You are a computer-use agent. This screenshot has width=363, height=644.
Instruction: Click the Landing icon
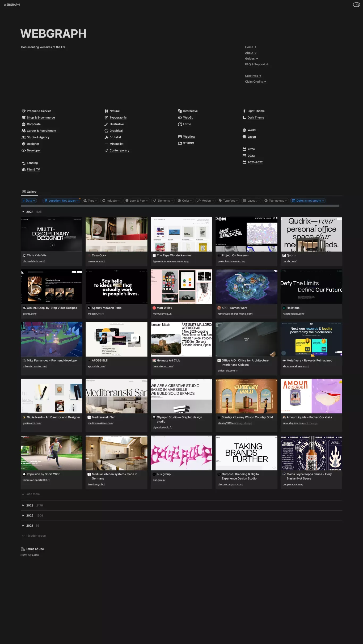click(24, 163)
